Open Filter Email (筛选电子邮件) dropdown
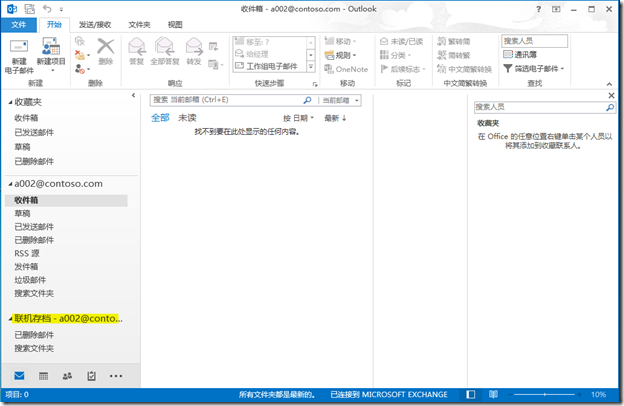Image resolution: width=624 pixels, height=406 pixels. (534, 68)
